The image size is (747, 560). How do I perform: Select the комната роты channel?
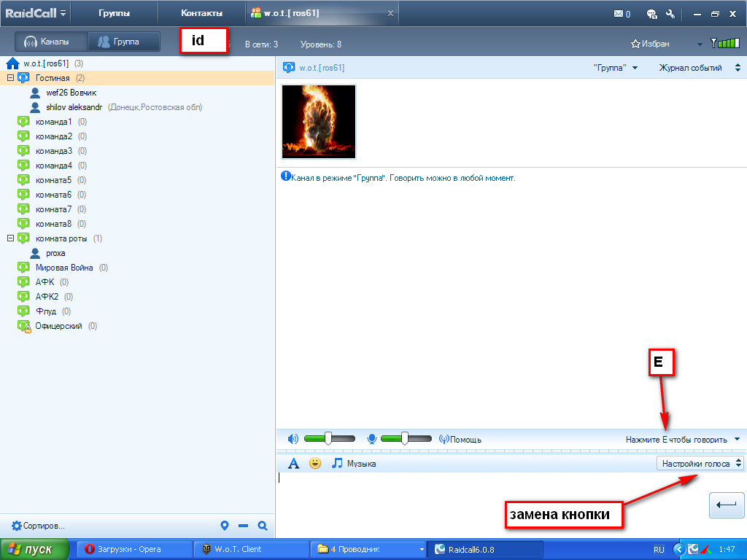61,238
